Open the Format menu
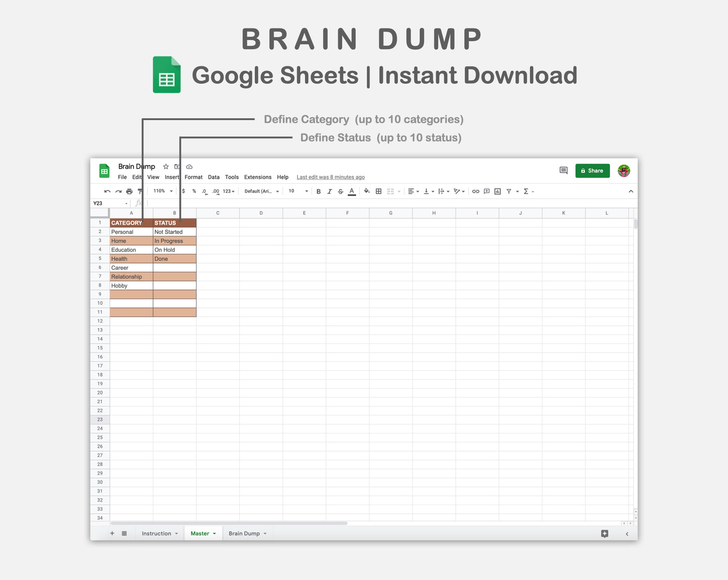 [x=193, y=177]
